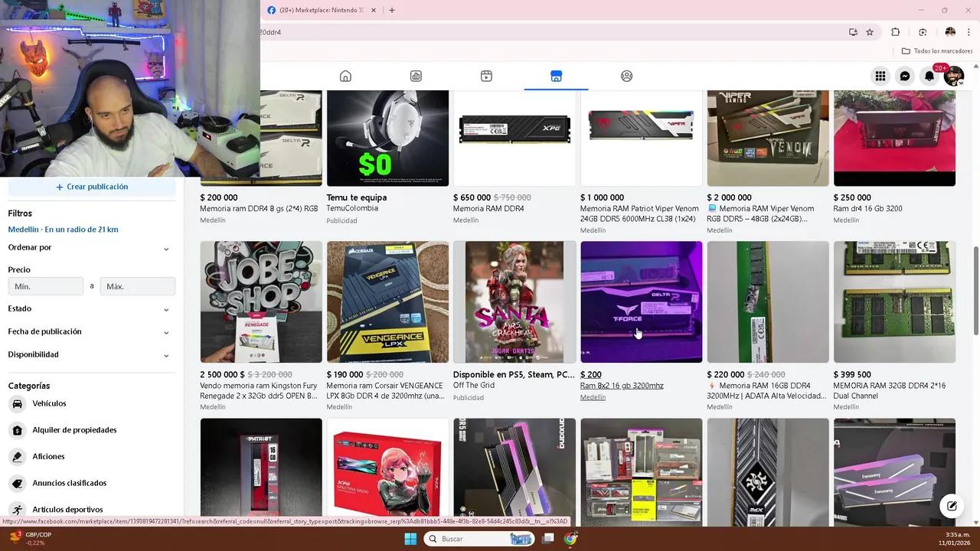The image size is (980, 551).
Task: Click the Disponible en PS5, Steam ad title
Action: (514, 375)
